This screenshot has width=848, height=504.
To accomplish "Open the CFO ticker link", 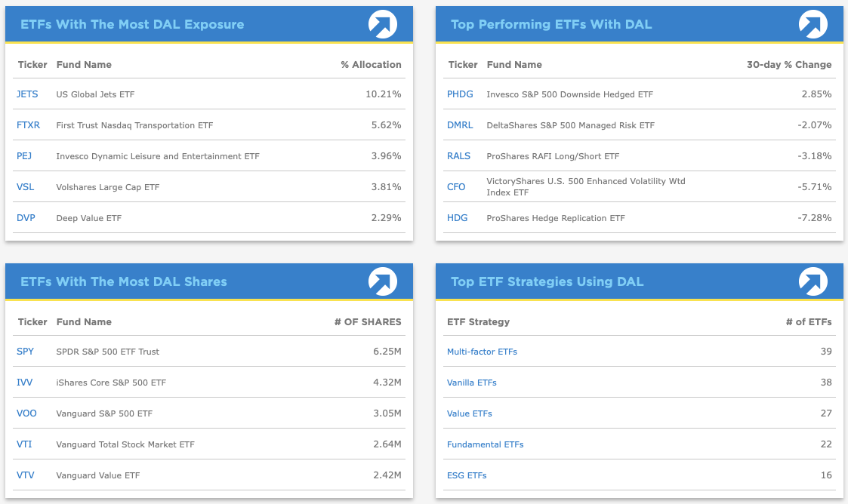I will point(456,187).
